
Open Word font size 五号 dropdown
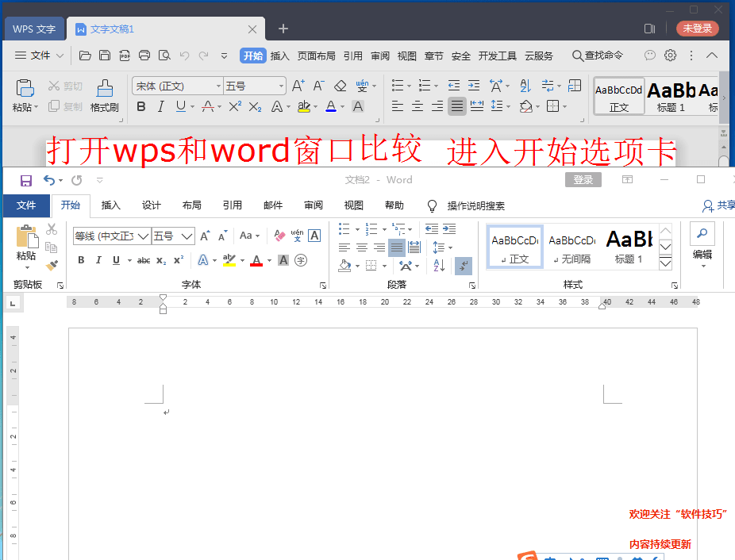coord(187,236)
